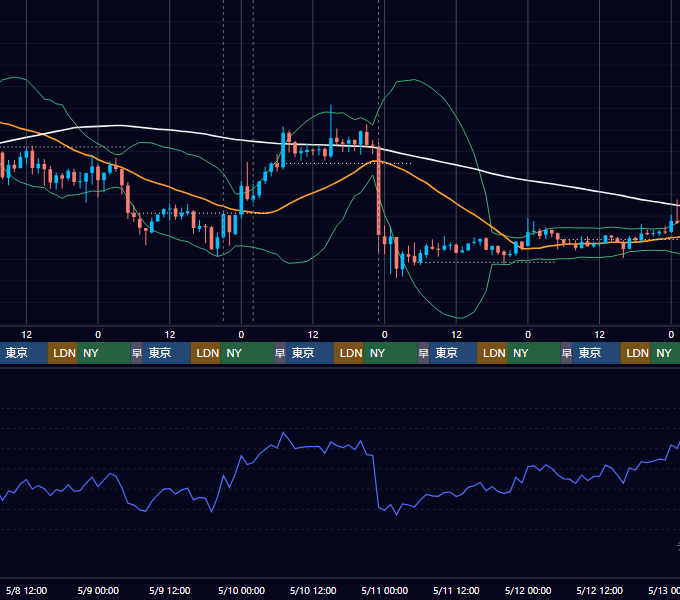The width and height of the screenshot is (680, 600).
Task: Select NY session block above 5/9 00:00
Action: [x=104, y=353]
